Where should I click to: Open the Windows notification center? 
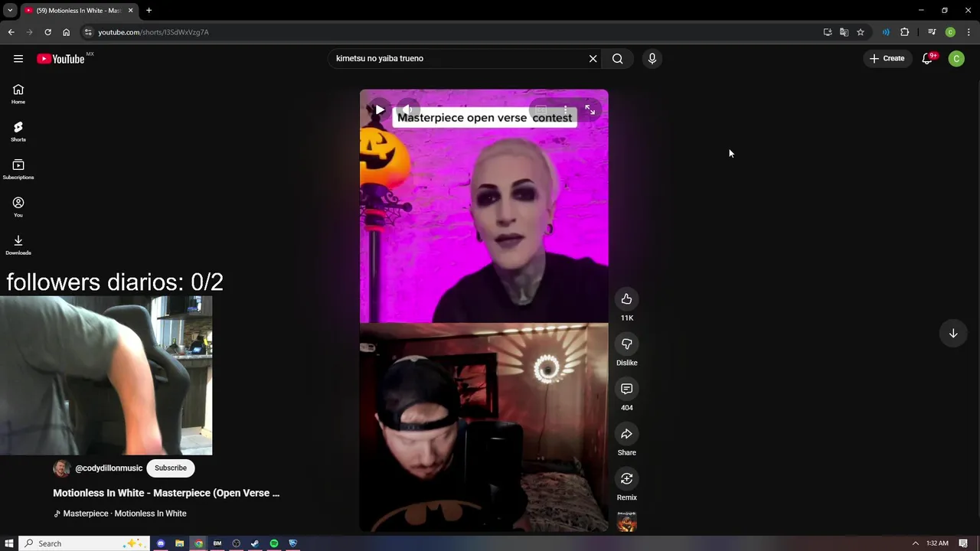[x=963, y=543]
